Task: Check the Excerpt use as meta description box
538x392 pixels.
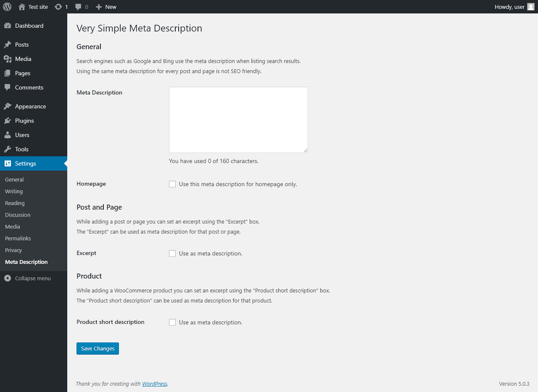Action: 172,253
